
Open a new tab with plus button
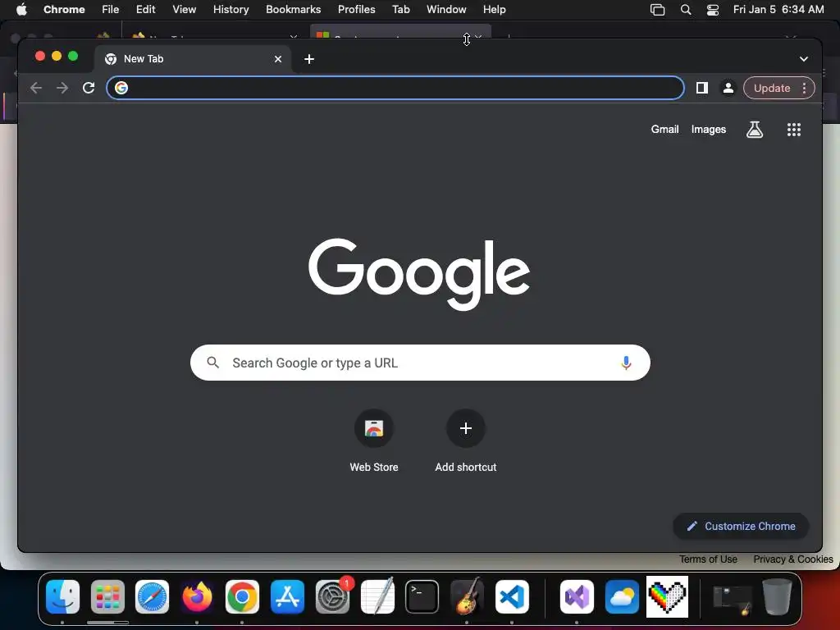(x=309, y=59)
